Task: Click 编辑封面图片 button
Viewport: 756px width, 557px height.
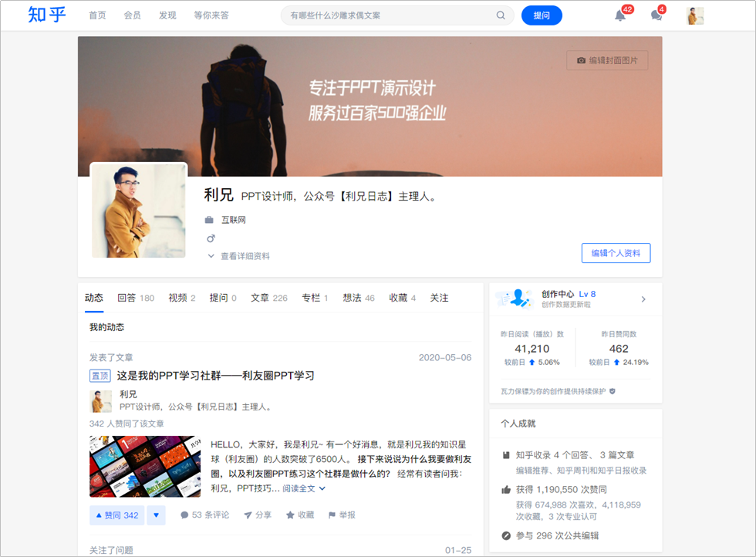Action: click(x=608, y=60)
